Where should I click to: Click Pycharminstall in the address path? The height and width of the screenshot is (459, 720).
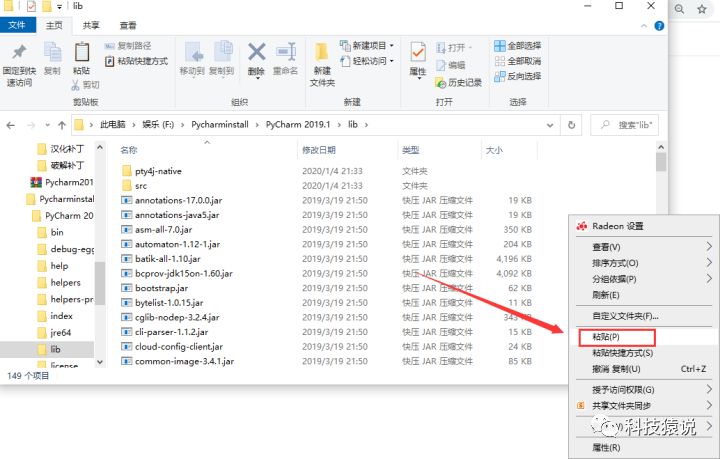pyautogui.click(x=220, y=124)
